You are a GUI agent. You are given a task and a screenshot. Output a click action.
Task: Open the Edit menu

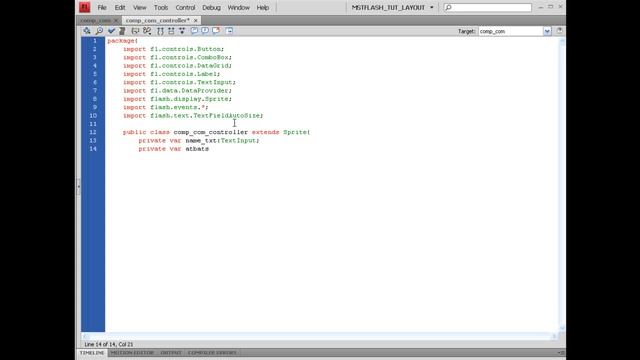[x=120, y=7]
